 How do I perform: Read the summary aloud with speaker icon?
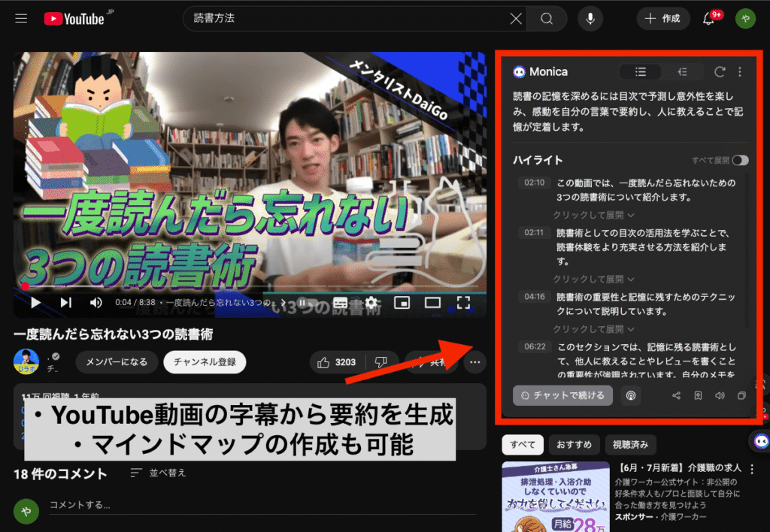pos(720,395)
